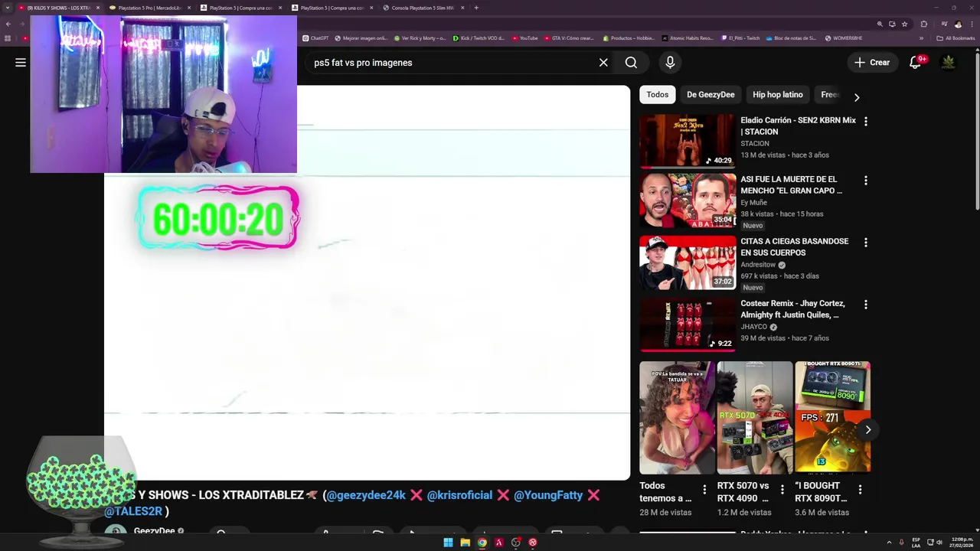Open the Atomic Habits Resources bookmark
The height and width of the screenshot is (551, 980).
688,38
